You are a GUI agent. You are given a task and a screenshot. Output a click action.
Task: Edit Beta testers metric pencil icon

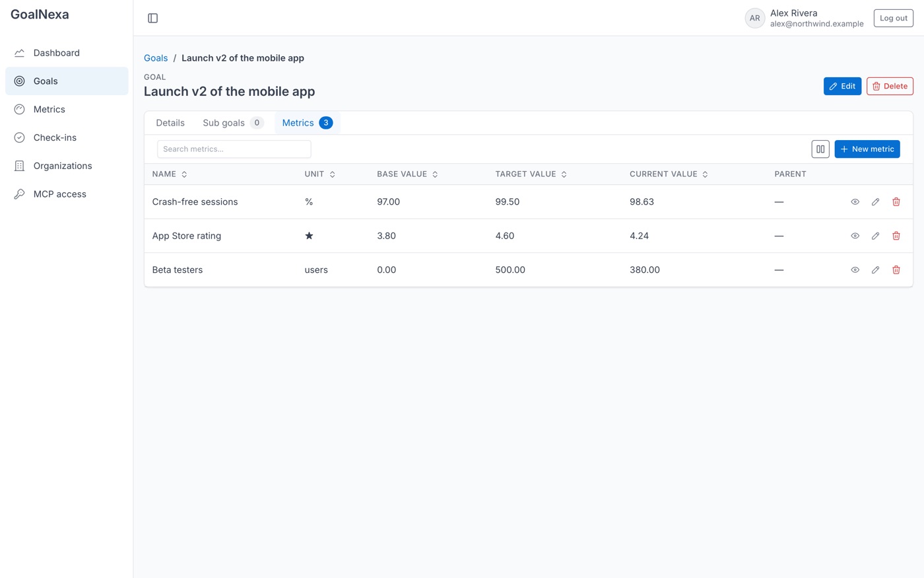coord(875,270)
